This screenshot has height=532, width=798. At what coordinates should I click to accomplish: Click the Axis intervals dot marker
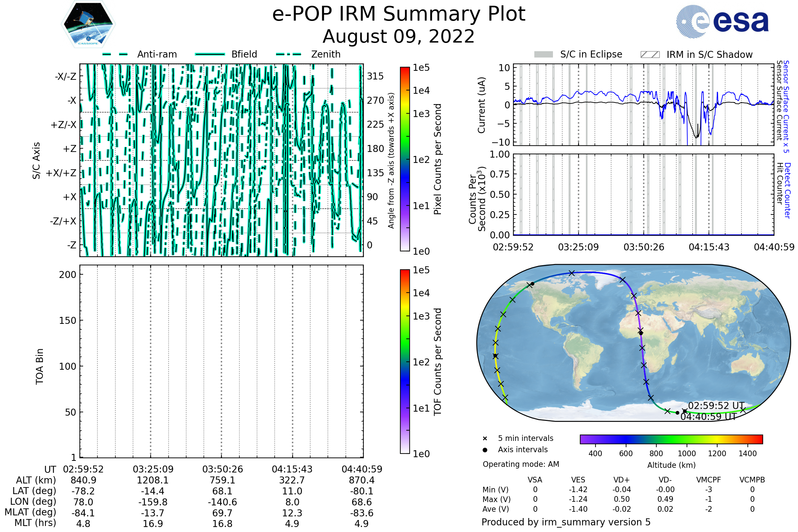point(485,450)
